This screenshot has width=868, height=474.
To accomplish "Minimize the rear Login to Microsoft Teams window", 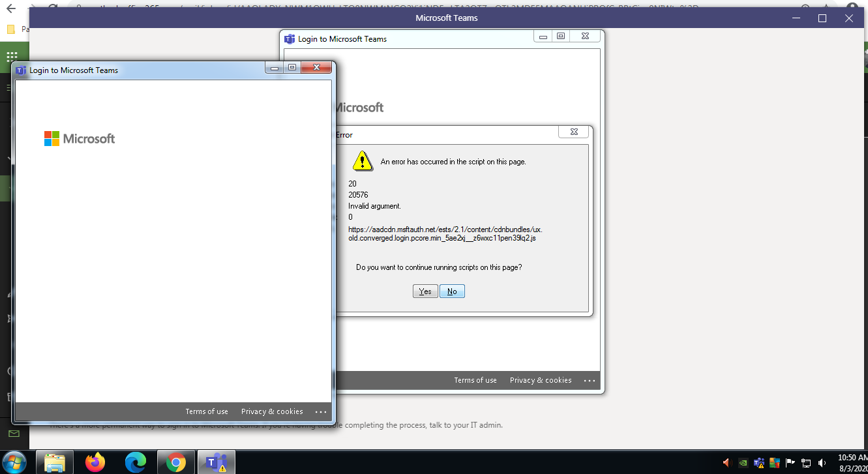I will 543,37.
